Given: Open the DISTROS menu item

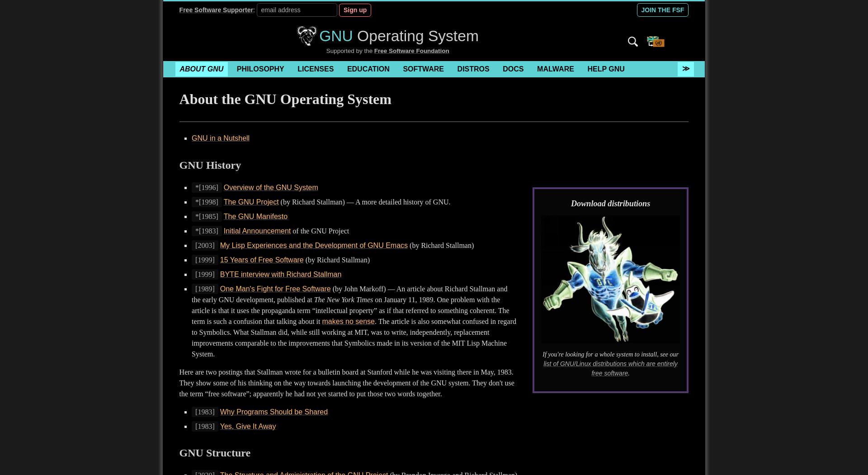Looking at the screenshot, I should pos(473,69).
